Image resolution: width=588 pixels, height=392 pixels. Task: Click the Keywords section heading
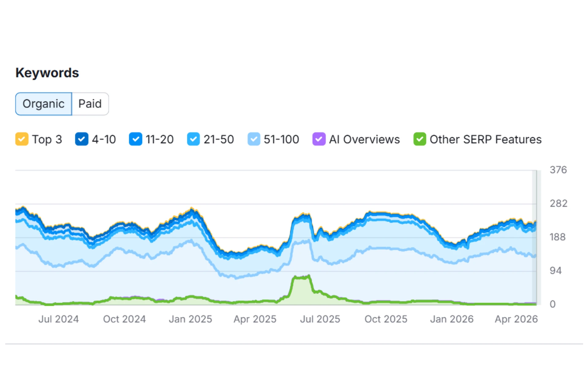tap(47, 73)
